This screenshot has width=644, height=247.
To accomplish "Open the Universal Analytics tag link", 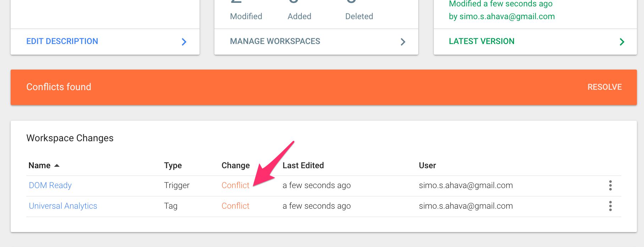I will point(63,206).
